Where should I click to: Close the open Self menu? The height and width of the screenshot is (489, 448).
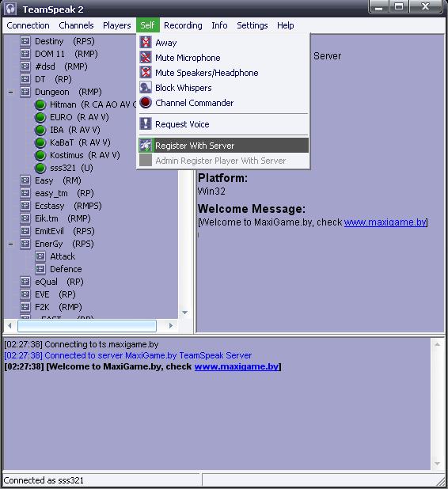147,25
